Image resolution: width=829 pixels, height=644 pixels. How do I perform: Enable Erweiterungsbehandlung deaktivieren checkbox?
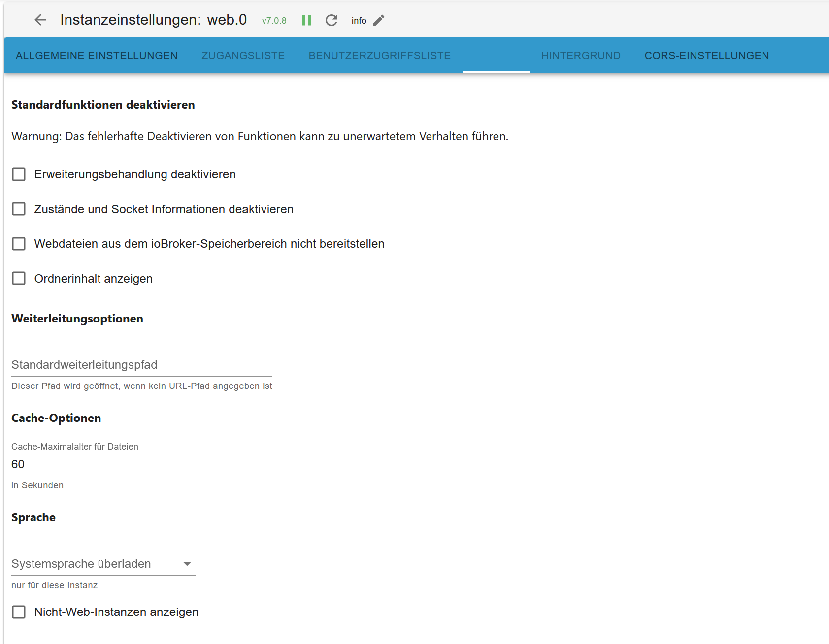pyautogui.click(x=19, y=174)
